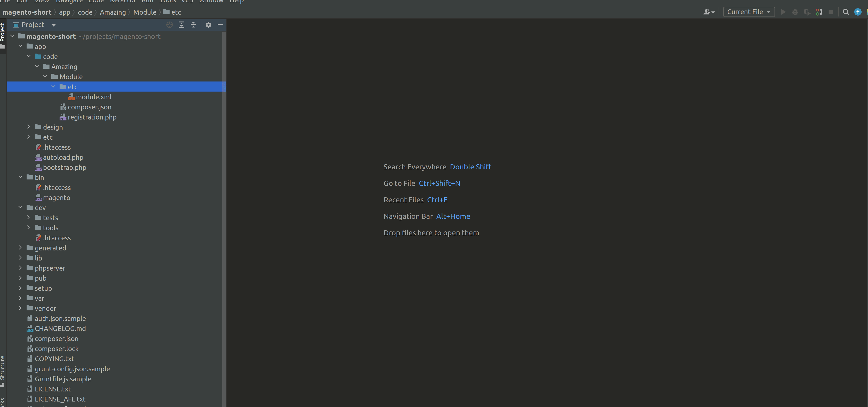Click the Amazing breadcrumb in navigation bar
868x407 pixels.
[113, 12]
